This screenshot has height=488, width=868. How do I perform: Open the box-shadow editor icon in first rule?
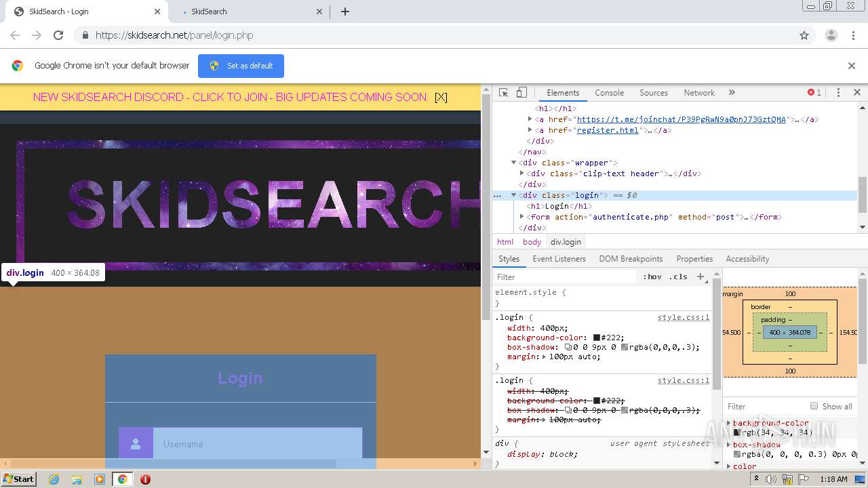click(x=568, y=347)
